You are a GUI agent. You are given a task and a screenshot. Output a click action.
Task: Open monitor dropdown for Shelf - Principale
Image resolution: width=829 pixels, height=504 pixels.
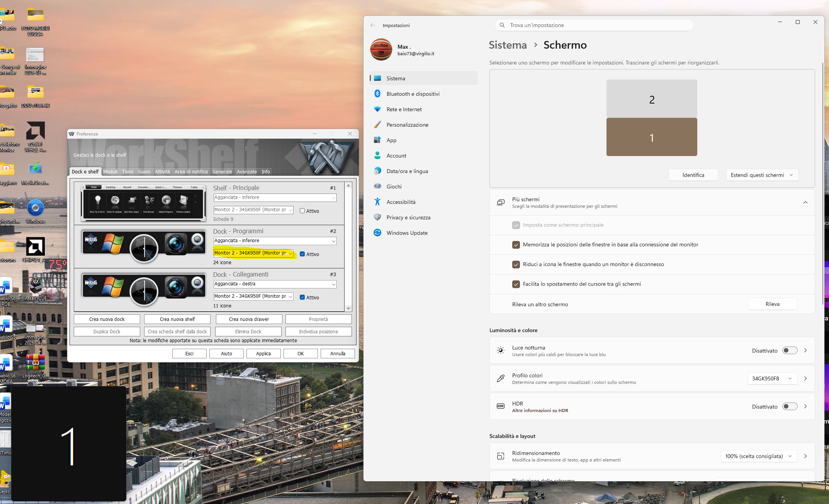(253, 210)
